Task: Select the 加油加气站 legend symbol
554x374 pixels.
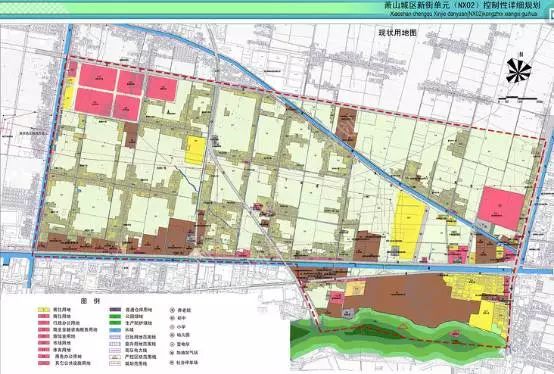Action: [172, 352]
